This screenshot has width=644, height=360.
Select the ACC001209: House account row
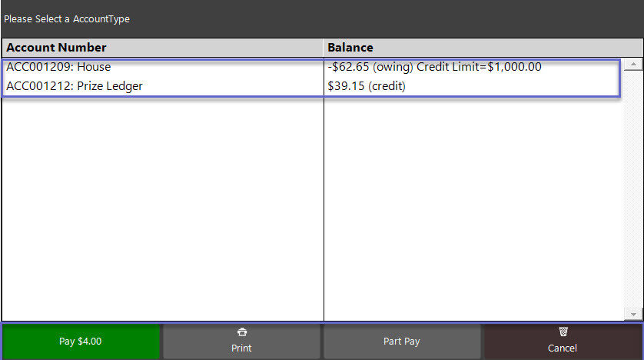click(x=311, y=67)
